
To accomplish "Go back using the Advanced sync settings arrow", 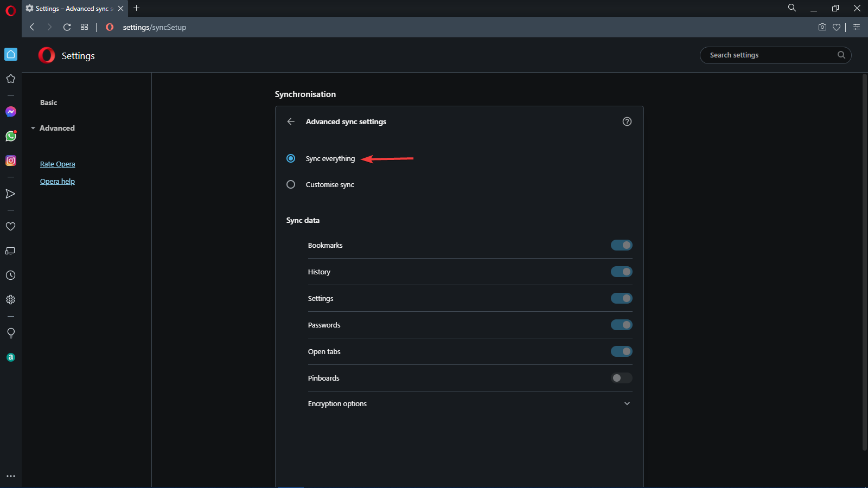I will (291, 121).
